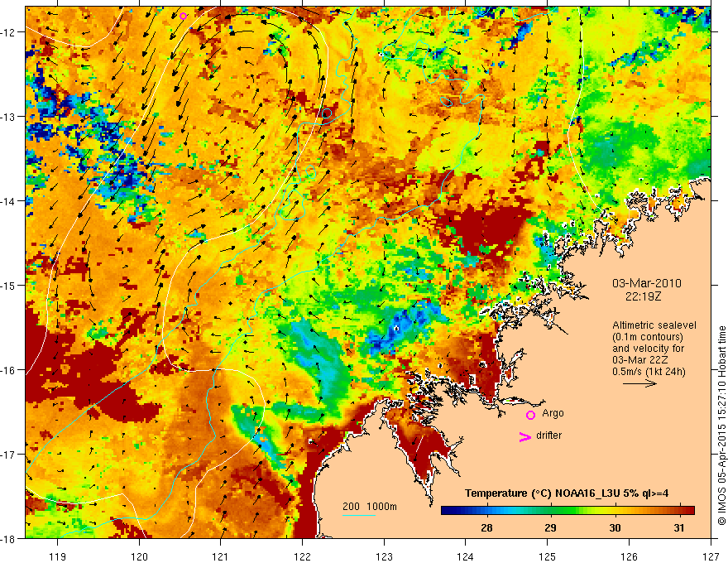Click the 'and velocity for' text line
The width and height of the screenshot is (728, 563).
[648, 349]
